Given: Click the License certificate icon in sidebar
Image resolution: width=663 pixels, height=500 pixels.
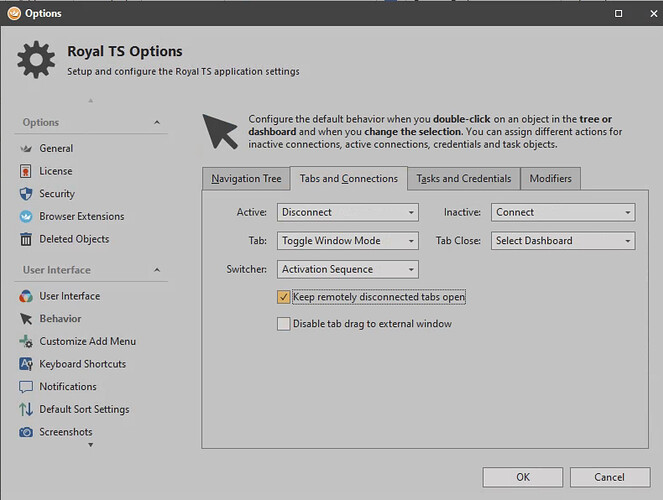Looking at the screenshot, I should point(27,171).
